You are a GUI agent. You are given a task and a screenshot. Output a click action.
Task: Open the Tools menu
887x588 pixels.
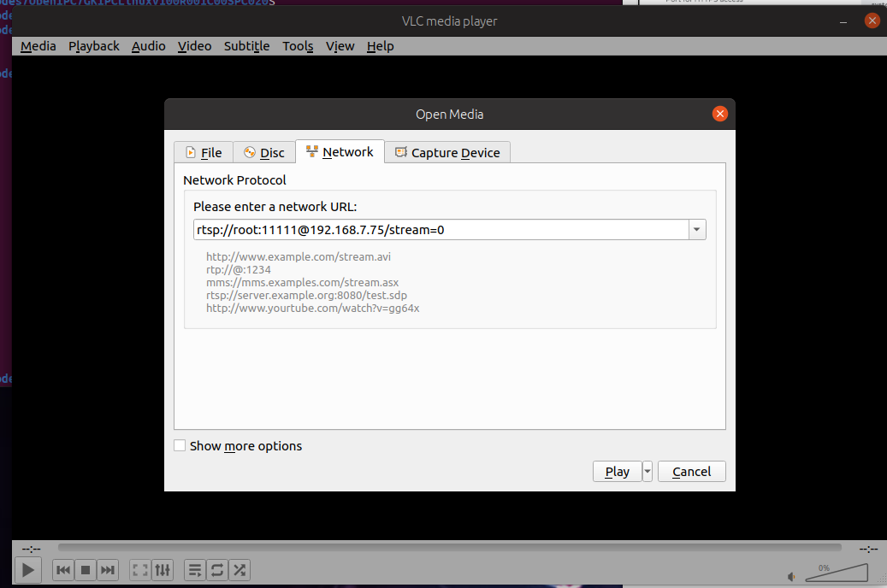click(x=298, y=46)
